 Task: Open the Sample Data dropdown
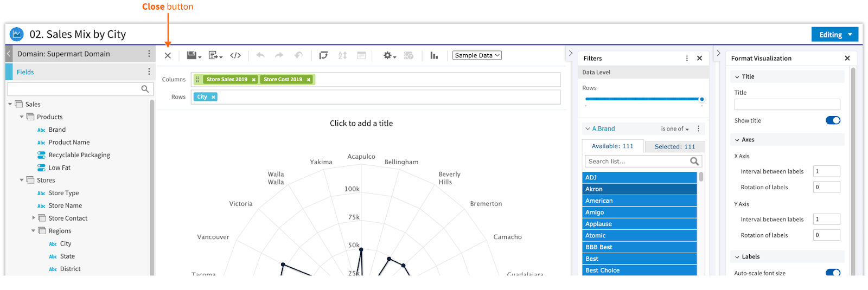pos(477,55)
